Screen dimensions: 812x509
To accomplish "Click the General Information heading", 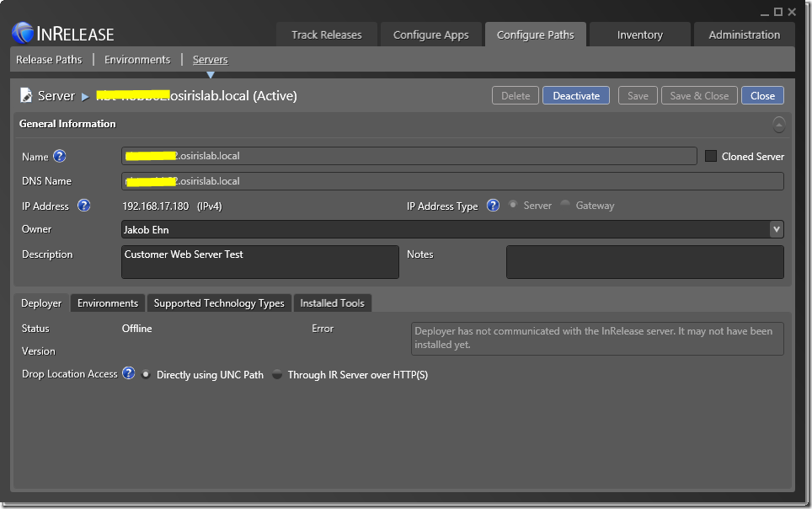I will (x=67, y=124).
